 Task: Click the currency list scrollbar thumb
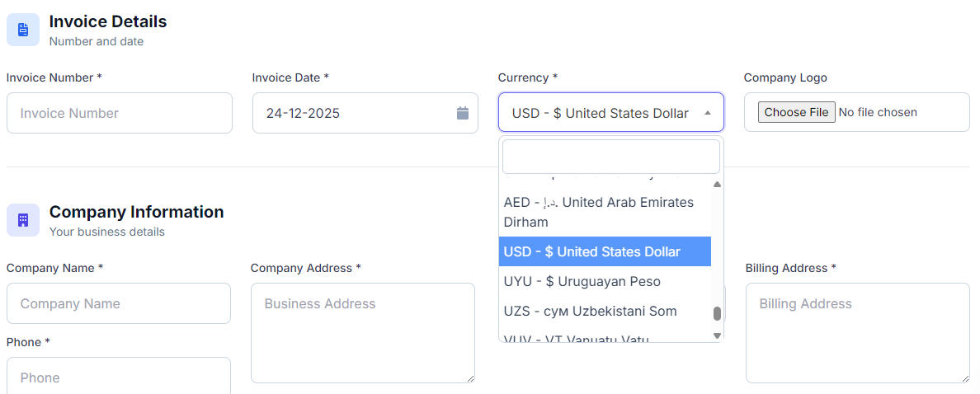point(717,314)
